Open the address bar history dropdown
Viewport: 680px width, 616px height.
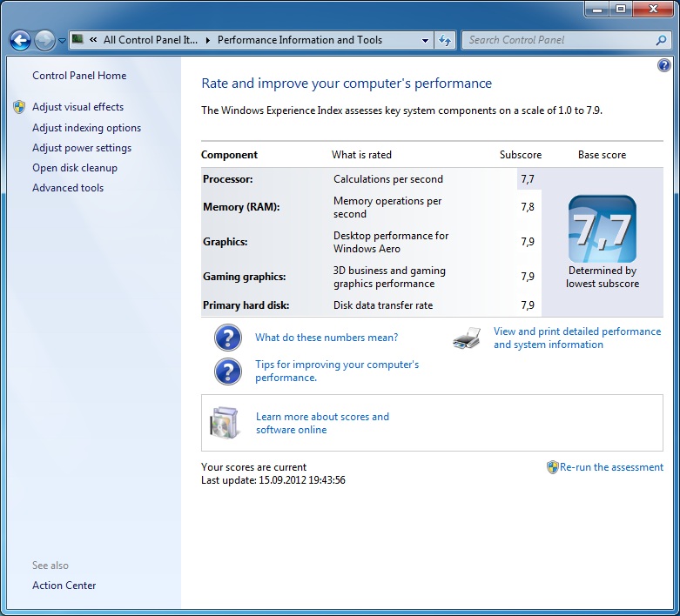point(426,40)
